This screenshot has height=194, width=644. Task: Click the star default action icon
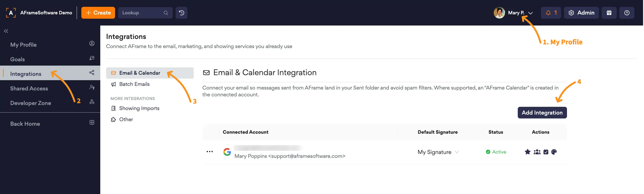coord(527,152)
